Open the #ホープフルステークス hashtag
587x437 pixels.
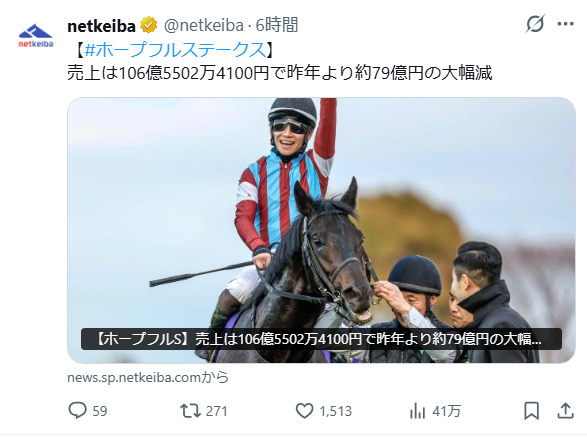coord(176,50)
